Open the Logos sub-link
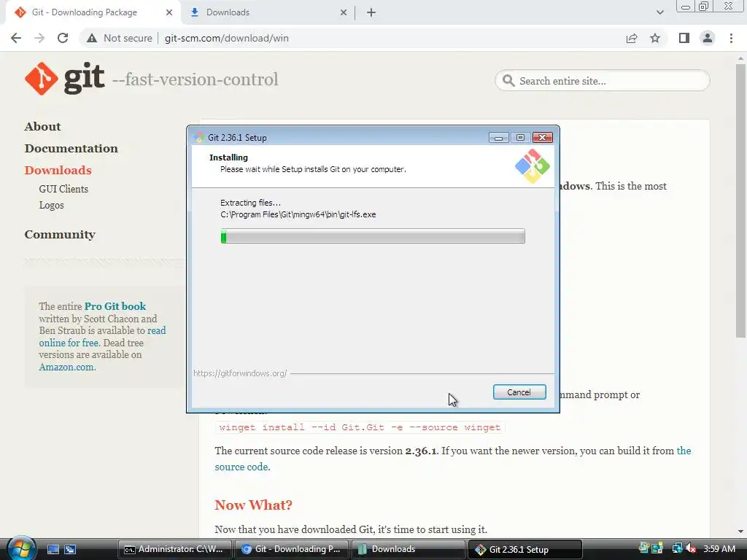The image size is (747, 560). point(52,205)
